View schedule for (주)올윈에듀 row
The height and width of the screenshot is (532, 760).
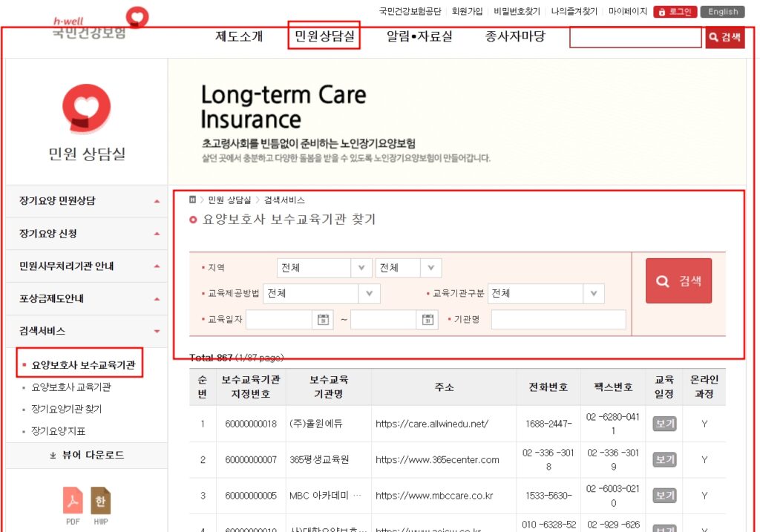(x=664, y=424)
